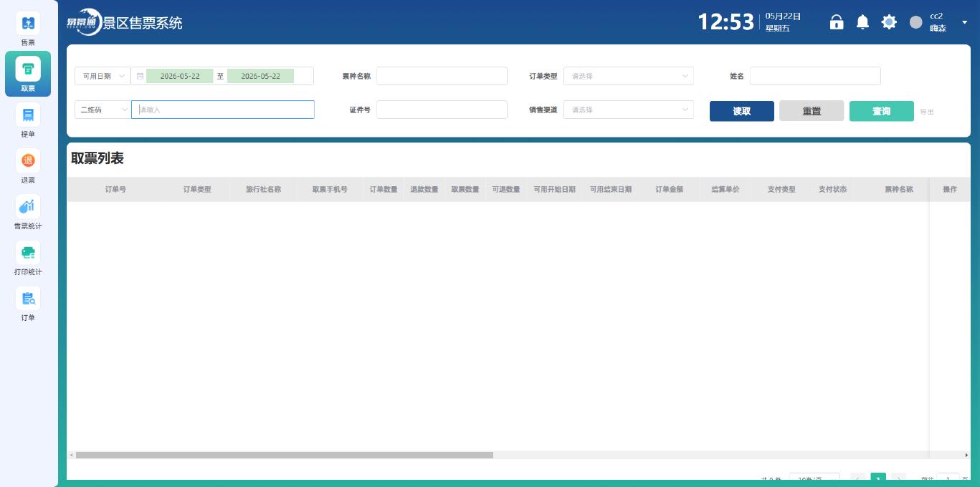Click the 易景通 logo in header
This screenshot has height=487, width=980.
[x=85, y=22]
